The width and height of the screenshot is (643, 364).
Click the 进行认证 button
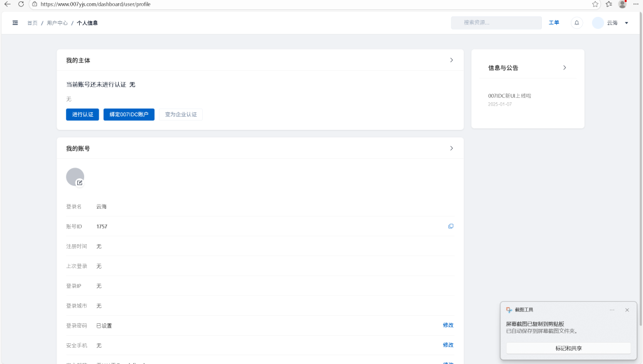82,114
